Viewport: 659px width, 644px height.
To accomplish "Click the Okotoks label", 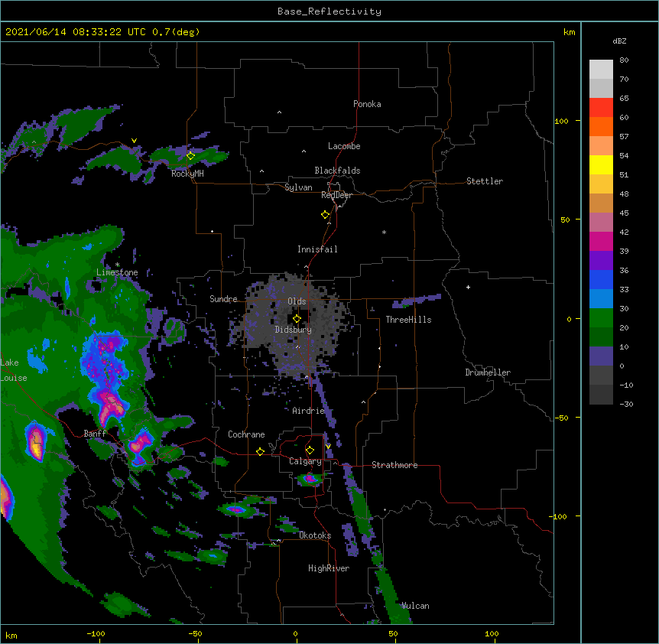I will coord(315,535).
